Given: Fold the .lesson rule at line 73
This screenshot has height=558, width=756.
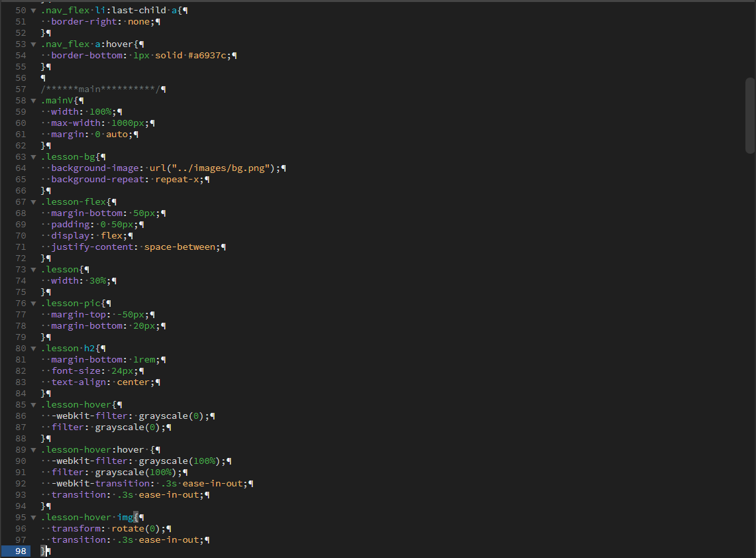Looking at the screenshot, I should 33,270.
